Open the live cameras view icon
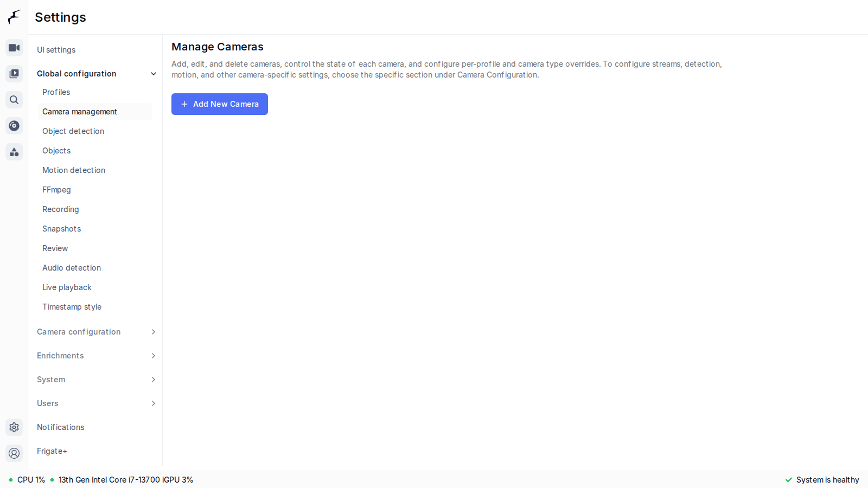The width and height of the screenshot is (868, 488). [x=14, y=48]
